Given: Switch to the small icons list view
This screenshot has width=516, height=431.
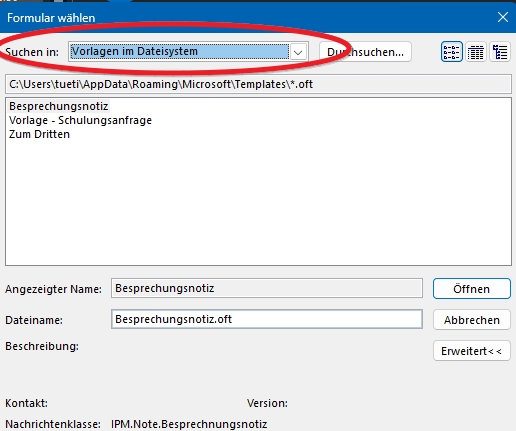Looking at the screenshot, I should point(452,52).
